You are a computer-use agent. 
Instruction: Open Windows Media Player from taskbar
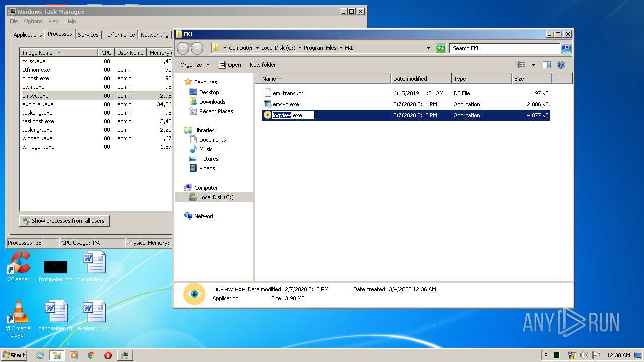coord(73,355)
